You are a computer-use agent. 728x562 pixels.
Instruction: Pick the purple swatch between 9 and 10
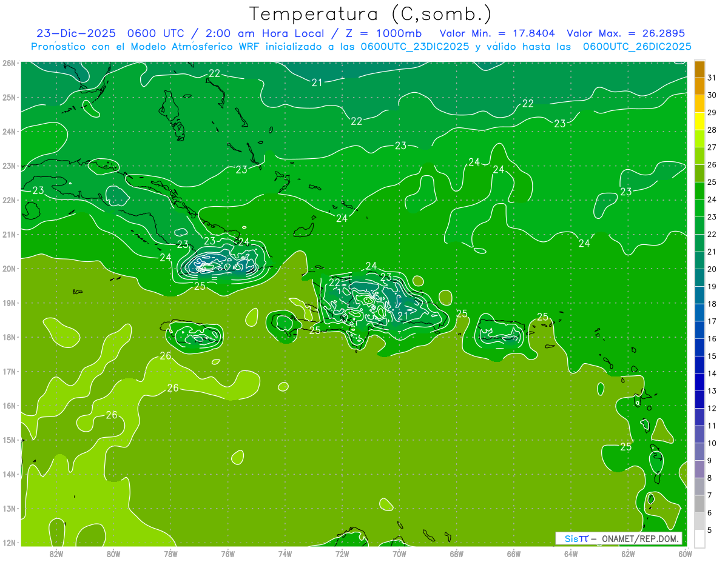pyautogui.click(x=699, y=452)
